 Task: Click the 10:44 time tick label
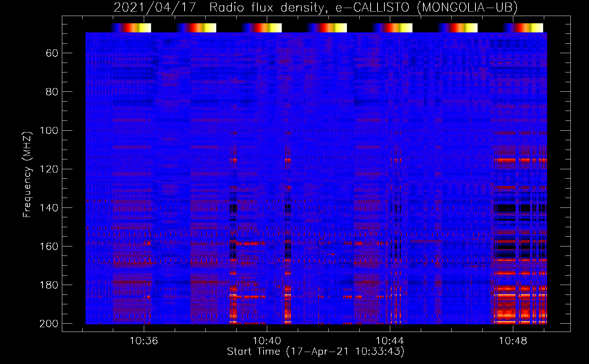tap(390, 341)
